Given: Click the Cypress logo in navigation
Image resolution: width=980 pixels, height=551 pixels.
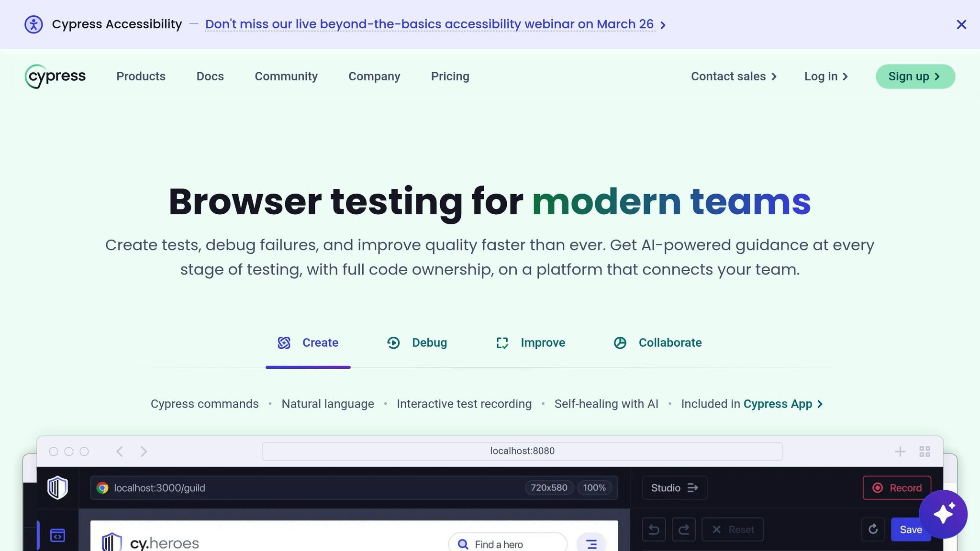Looking at the screenshot, I should pos(55,77).
